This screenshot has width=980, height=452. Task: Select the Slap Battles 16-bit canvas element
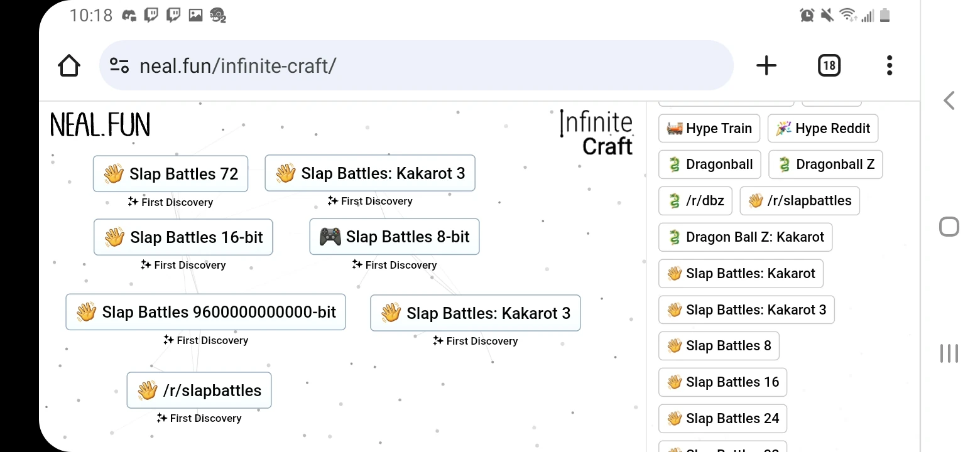pyautogui.click(x=183, y=237)
